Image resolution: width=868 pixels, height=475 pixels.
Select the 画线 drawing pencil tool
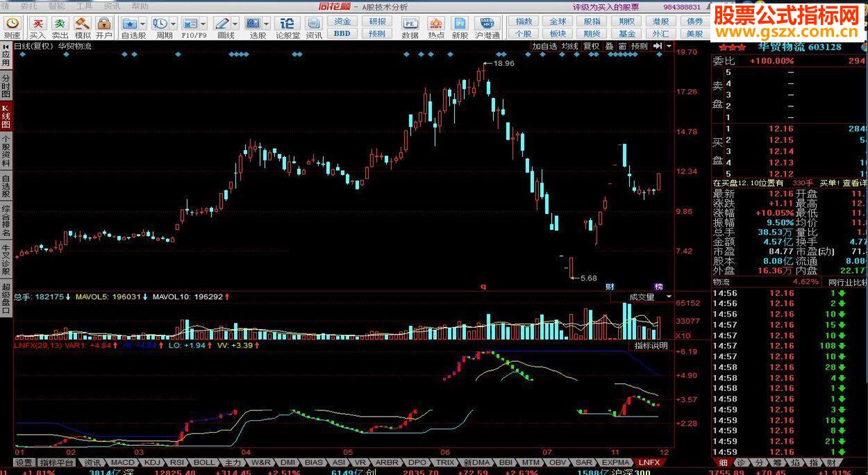222,24
